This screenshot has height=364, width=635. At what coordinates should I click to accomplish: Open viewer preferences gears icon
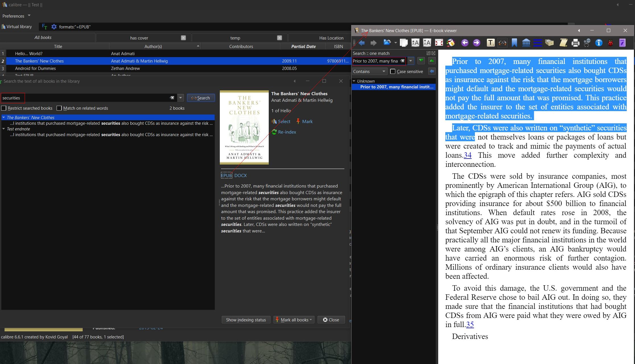click(x=587, y=43)
